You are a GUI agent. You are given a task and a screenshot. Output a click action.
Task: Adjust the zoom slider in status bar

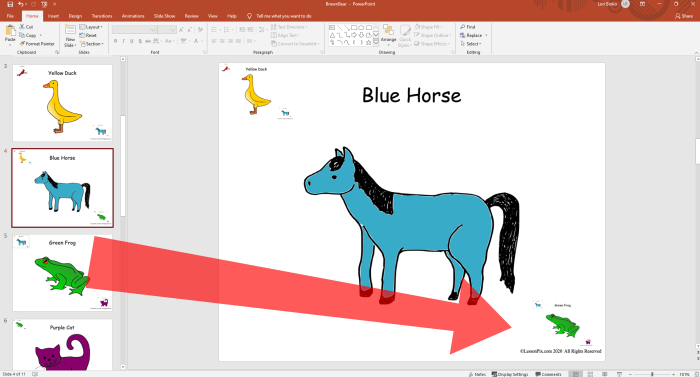(x=652, y=374)
